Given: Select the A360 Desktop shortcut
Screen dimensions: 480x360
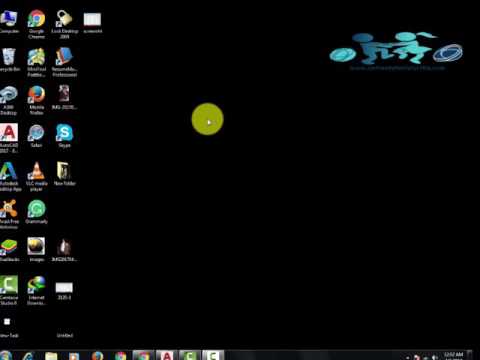Looking at the screenshot, I should 9,100.
